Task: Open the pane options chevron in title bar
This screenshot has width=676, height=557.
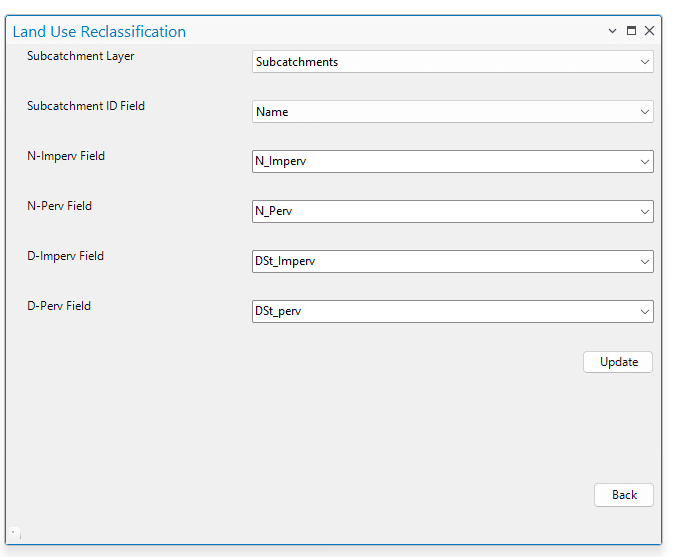Action: pyautogui.click(x=613, y=31)
